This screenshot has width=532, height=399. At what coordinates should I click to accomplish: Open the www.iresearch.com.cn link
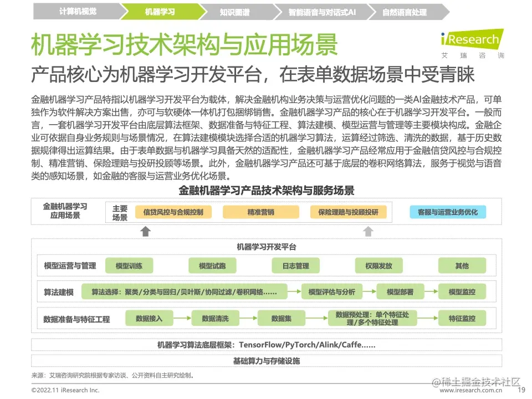[x=471, y=391]
